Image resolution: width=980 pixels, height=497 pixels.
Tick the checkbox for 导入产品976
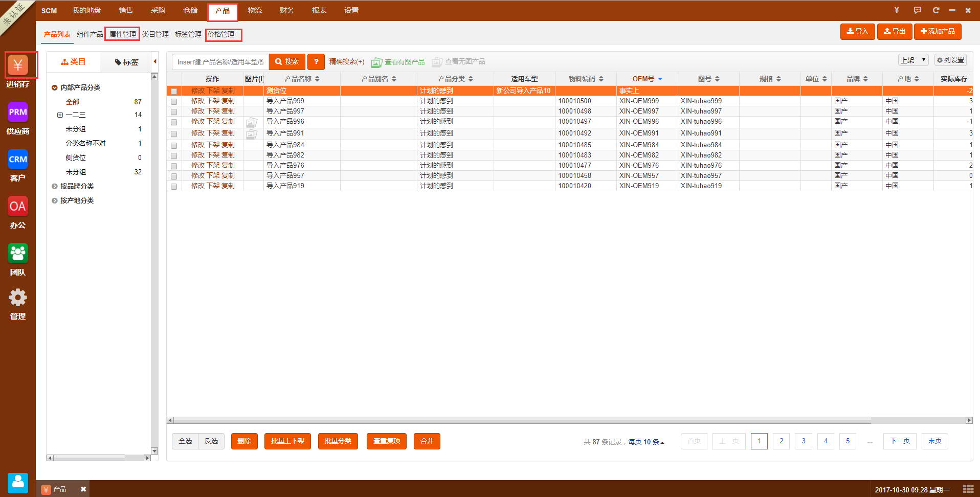point(174,166)
